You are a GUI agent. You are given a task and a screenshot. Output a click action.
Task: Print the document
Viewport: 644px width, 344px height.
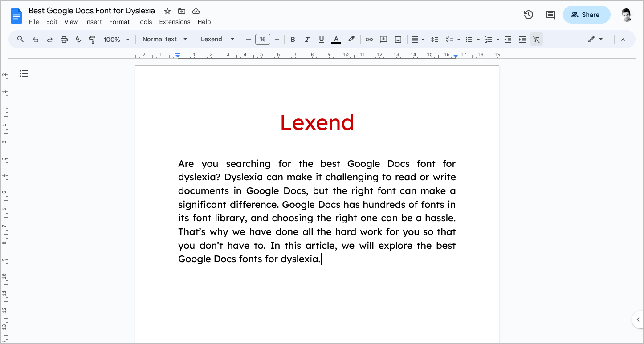point(64,40)
